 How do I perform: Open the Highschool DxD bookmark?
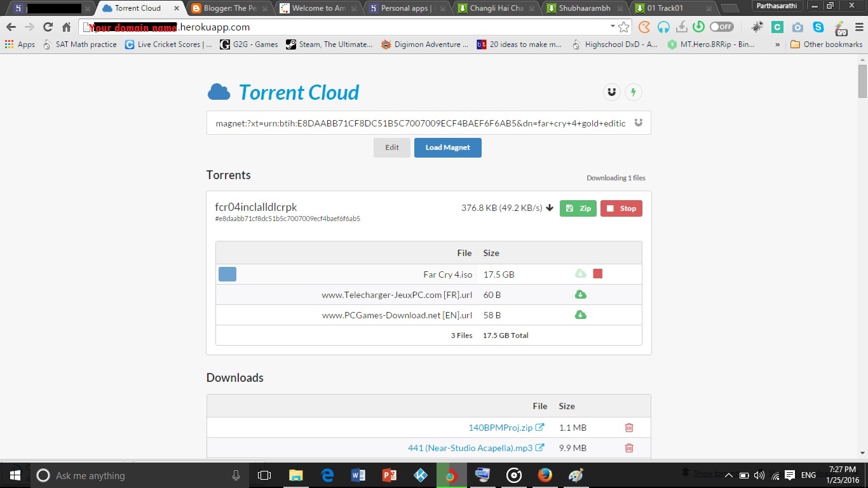tap(615, 44)
